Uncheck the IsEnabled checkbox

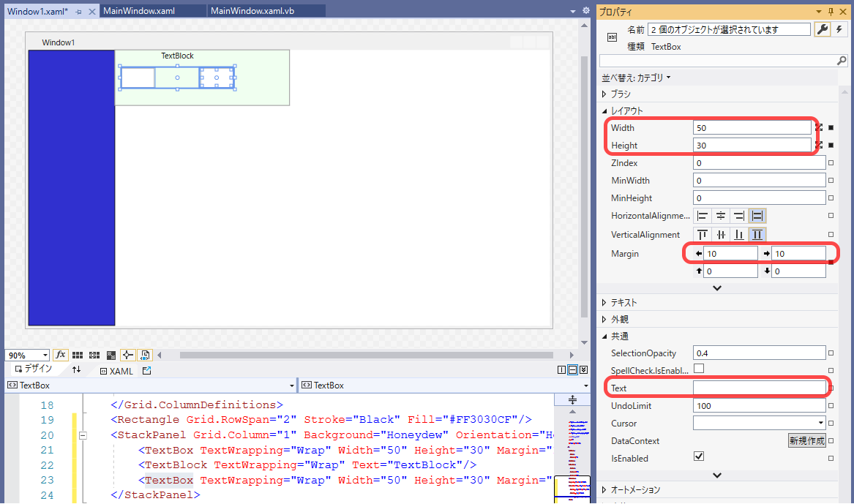pos(698,456)
